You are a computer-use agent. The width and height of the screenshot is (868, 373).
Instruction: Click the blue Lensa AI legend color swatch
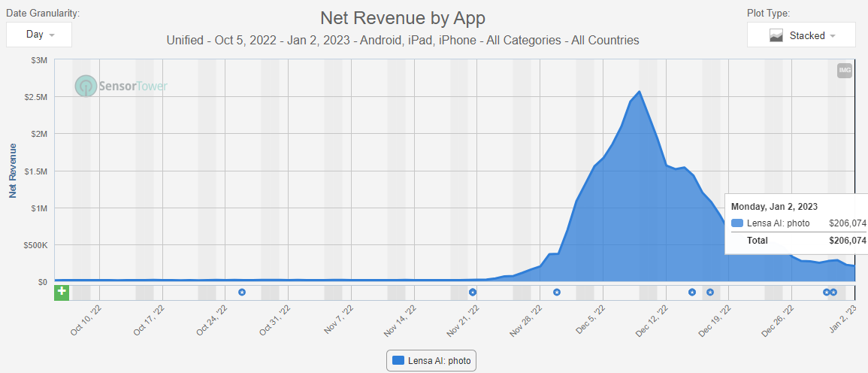point(398,360)
